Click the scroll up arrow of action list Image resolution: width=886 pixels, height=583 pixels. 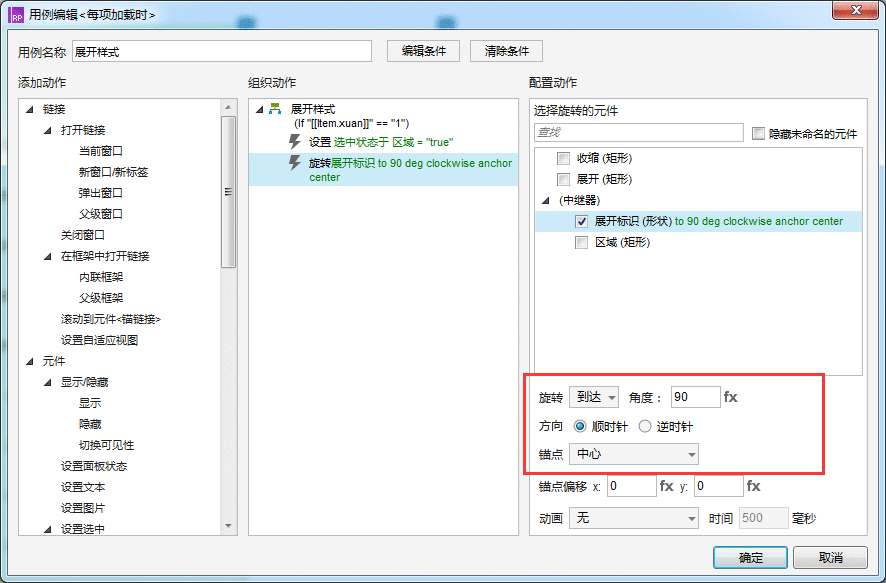tap(228, 107)
